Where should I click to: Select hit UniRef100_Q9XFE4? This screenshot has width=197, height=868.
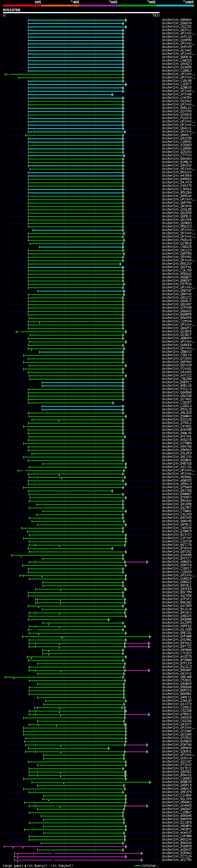[x=177, y=589]
